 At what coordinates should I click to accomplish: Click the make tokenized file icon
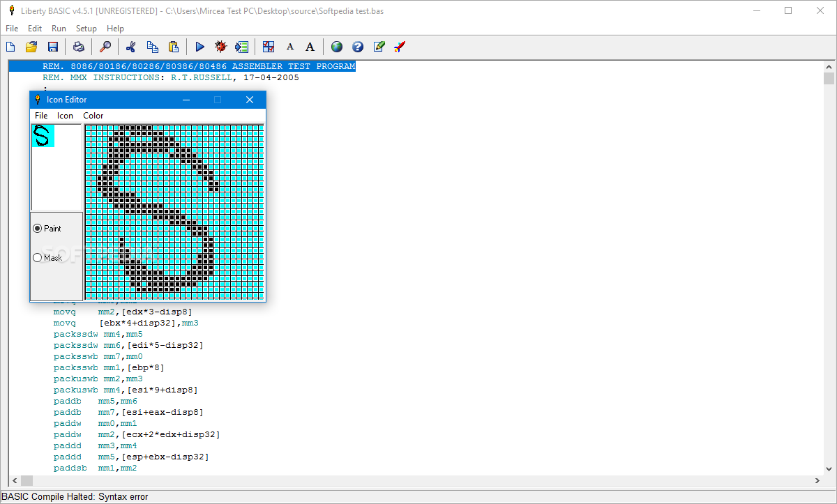[242, 47]
